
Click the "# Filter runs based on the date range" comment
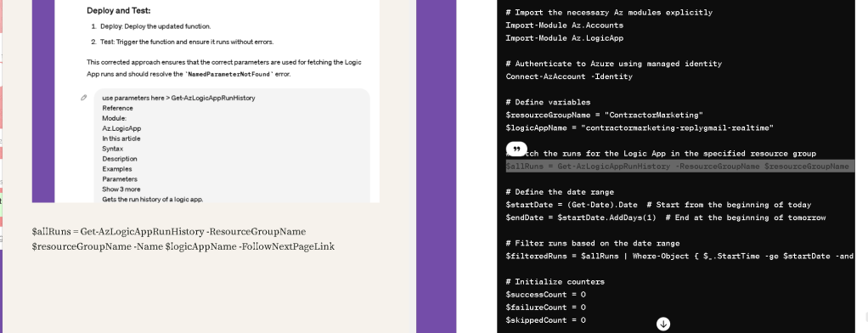592,243
